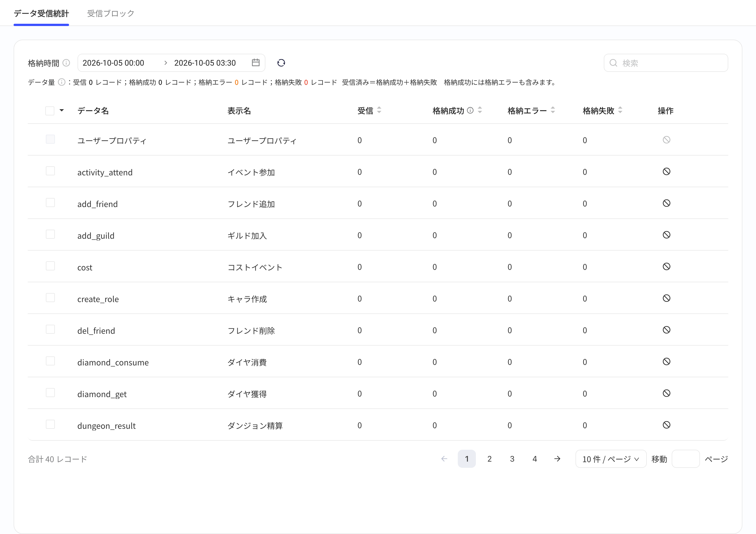This screenshot has width=756, height=534.
Task: Click block icon in activity_attend row
Action: point(666,171)
